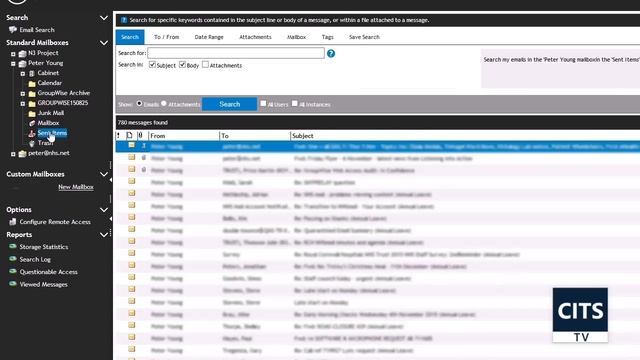Click the blue Search button
Screen dimensions: 640x360
point(229,104)
